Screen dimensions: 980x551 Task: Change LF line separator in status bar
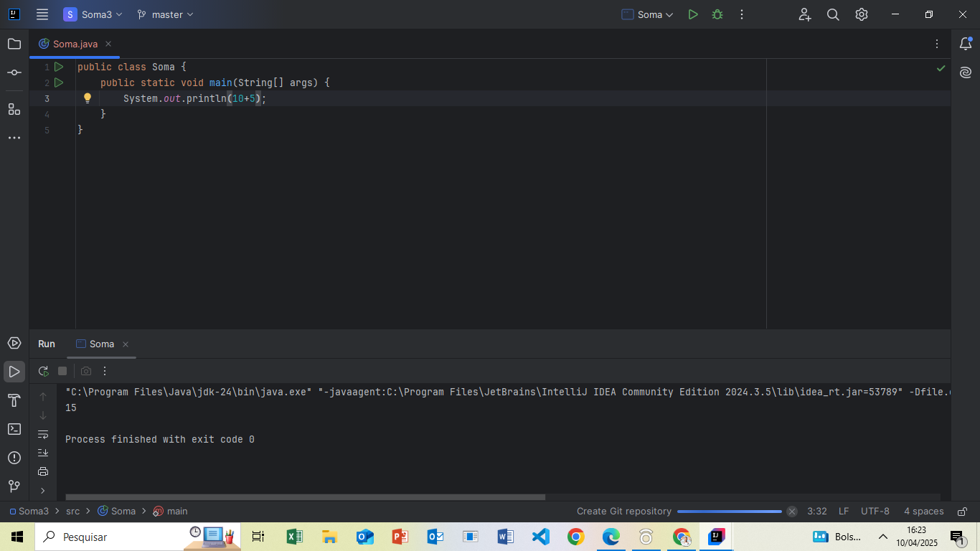point(844,512)
